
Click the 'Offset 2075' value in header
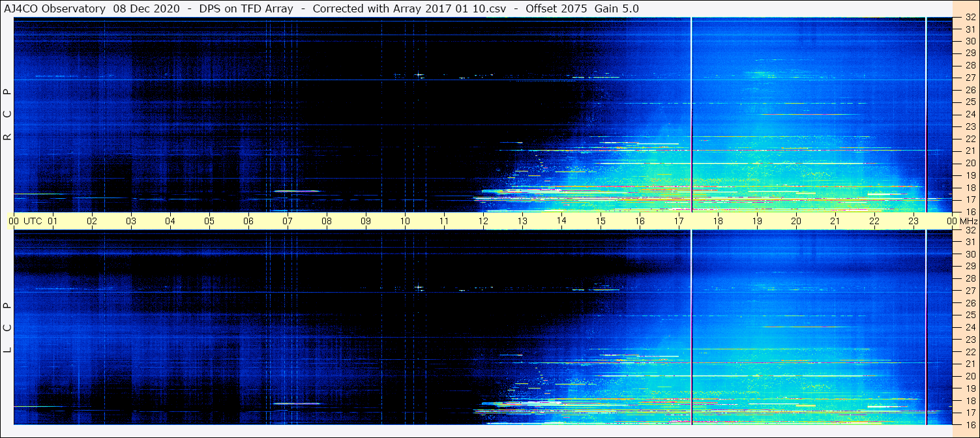point(556,8)
